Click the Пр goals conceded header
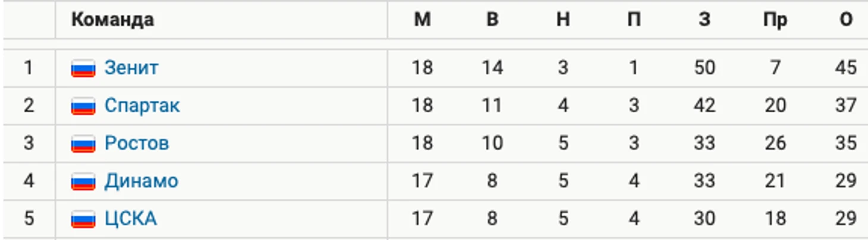The height and width of the screenshot is (240, 868). (x=775, y=20)
